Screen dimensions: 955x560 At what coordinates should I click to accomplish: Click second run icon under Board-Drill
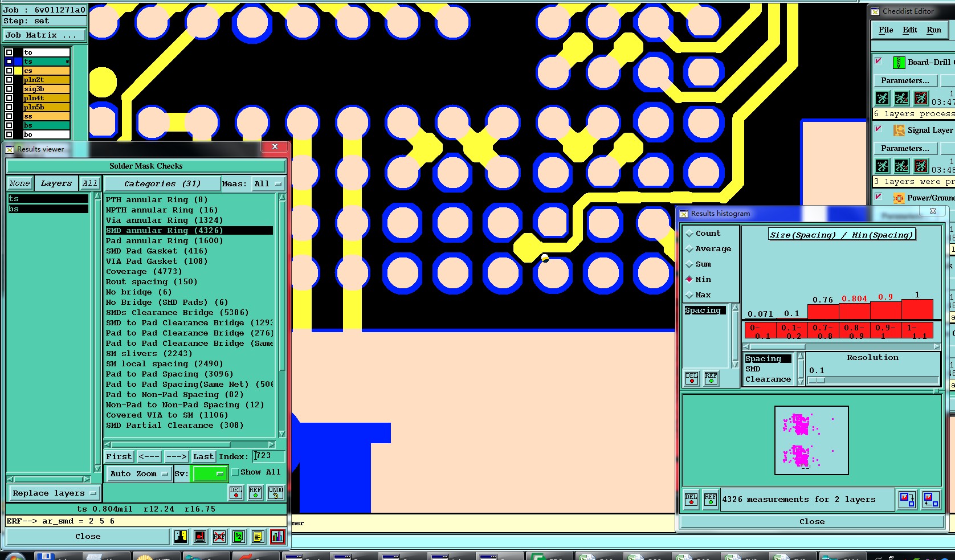coord(901,98)
